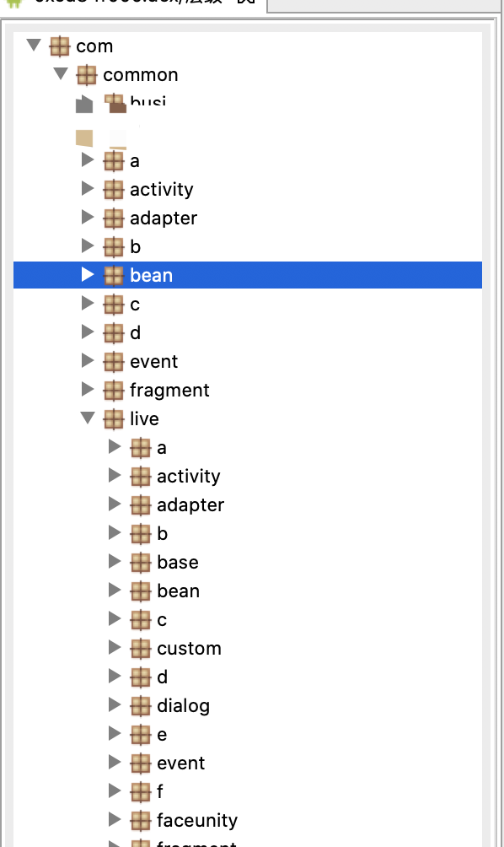Click the package icon beside common
The height and width of the screenshot is (847, 504).
(x=86, y=75)
